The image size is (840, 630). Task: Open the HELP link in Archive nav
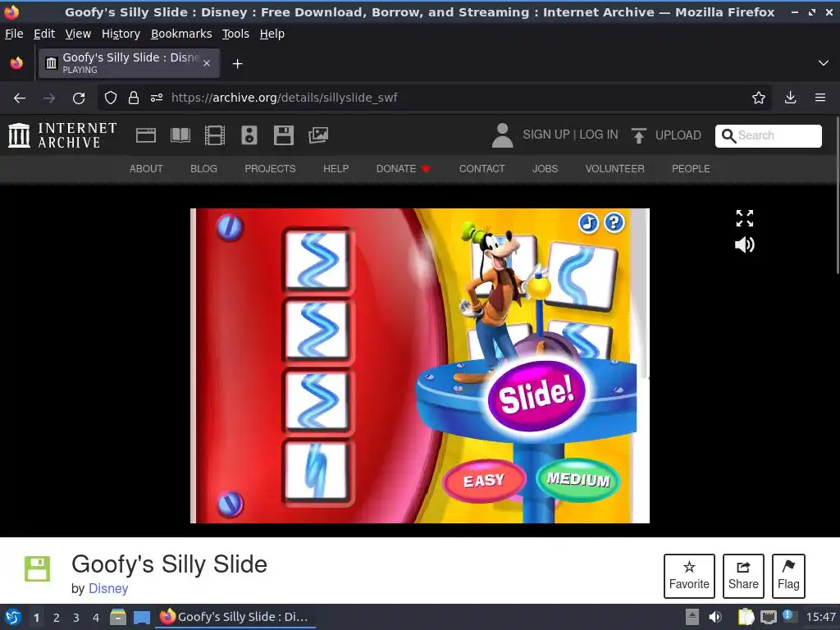pos(336,168)
